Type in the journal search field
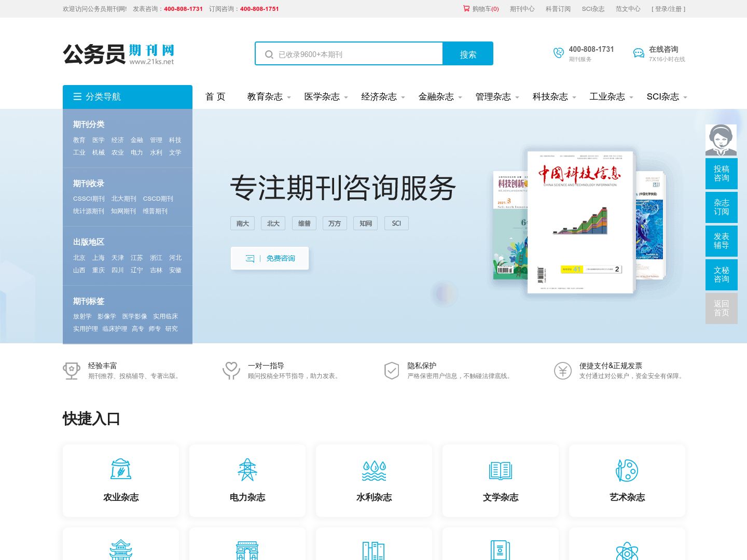 click(x=358, y=54)
